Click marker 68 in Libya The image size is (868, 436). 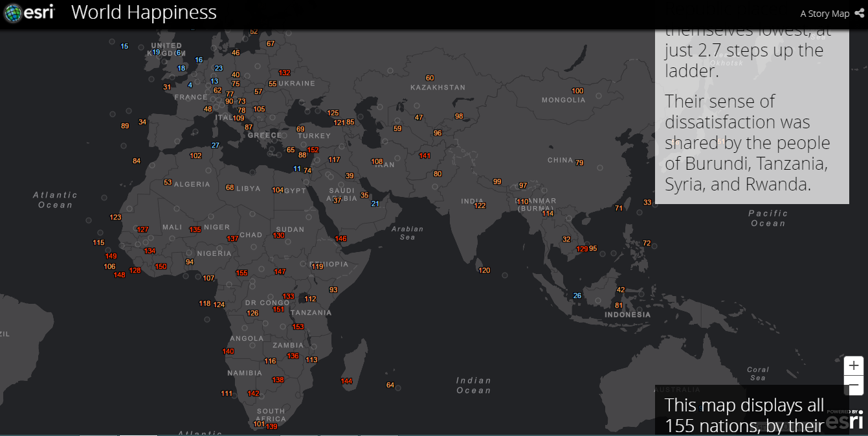coord(230,188)
